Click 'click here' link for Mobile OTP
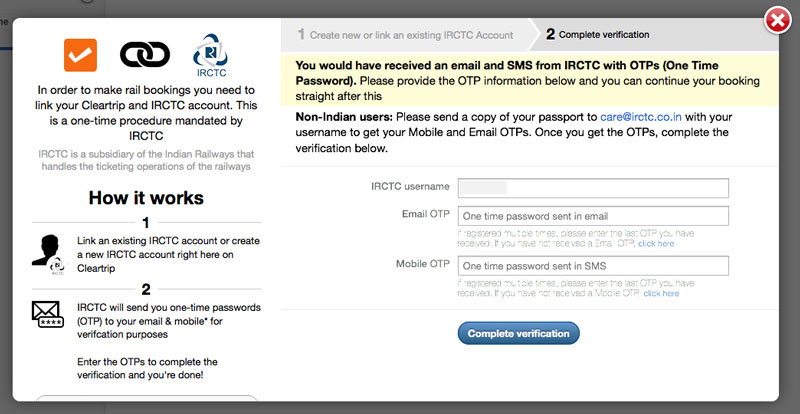Image resolution: width=800 pixels, height=414 pixels. tap(661, 294)
